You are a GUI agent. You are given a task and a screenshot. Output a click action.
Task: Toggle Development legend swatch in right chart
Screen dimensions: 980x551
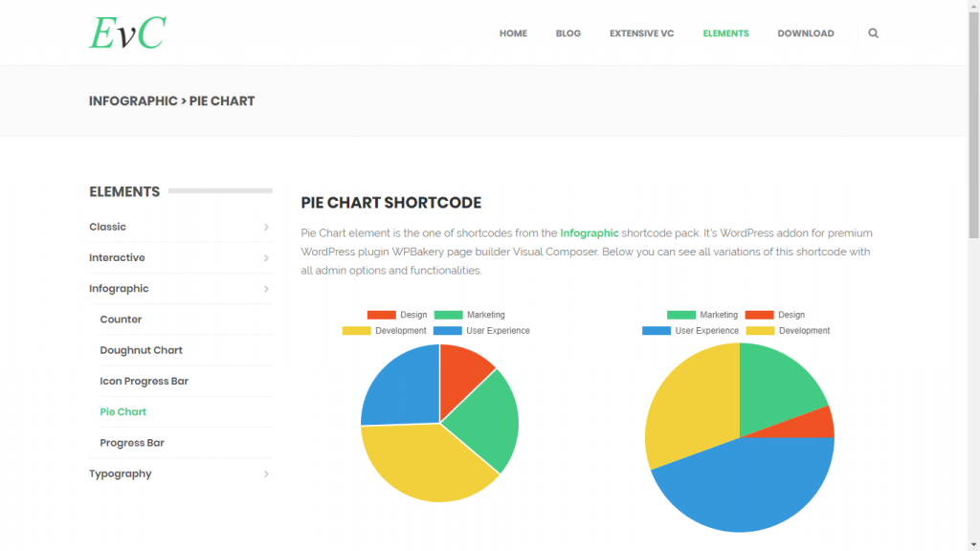coord(760,330)
